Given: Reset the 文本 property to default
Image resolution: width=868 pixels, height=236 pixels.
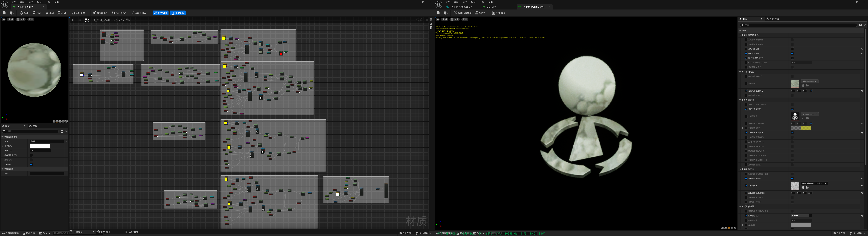Looking at the screenshot, I should tap(66, 142).
